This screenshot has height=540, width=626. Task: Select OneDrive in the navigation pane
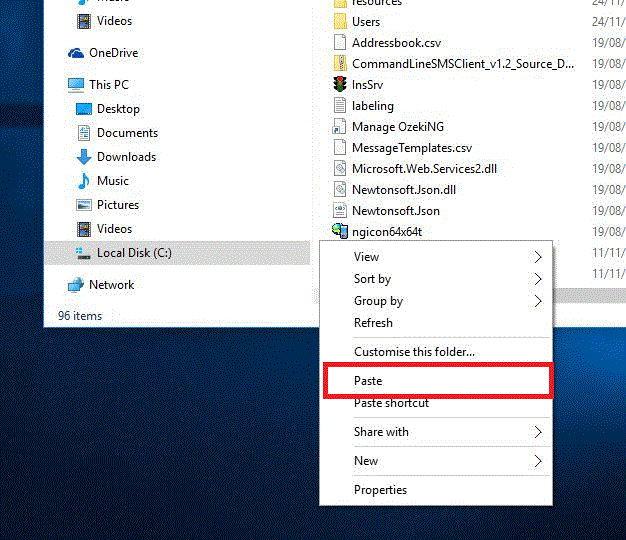(113, 53)
